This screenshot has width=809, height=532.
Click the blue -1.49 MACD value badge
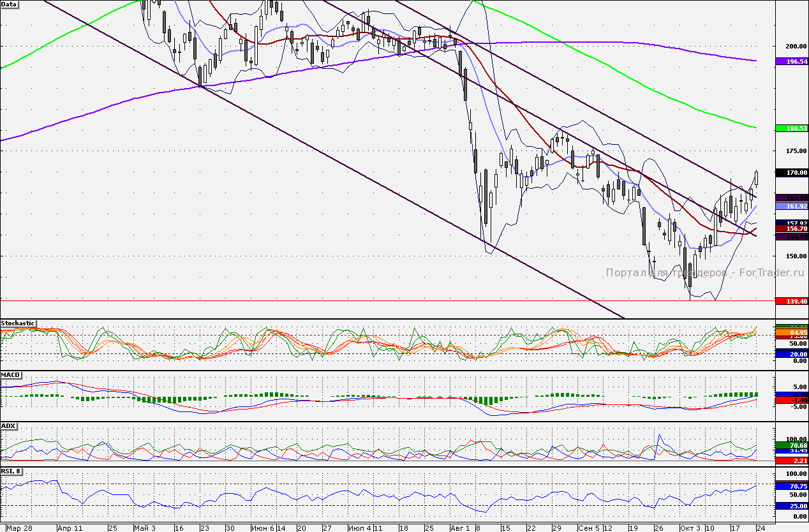point(788,401)
